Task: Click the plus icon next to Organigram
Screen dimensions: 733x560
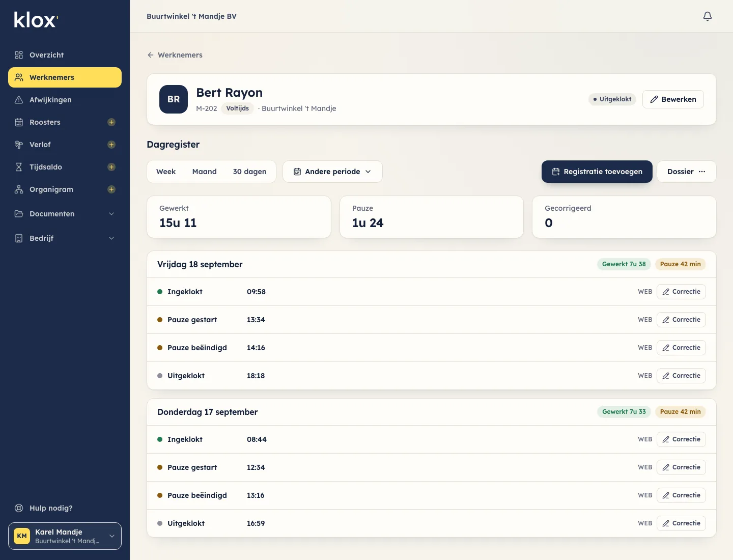Action: 111,189
